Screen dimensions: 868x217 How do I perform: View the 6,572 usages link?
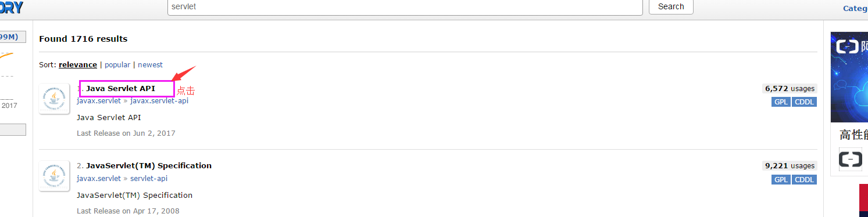click(790, 89)
